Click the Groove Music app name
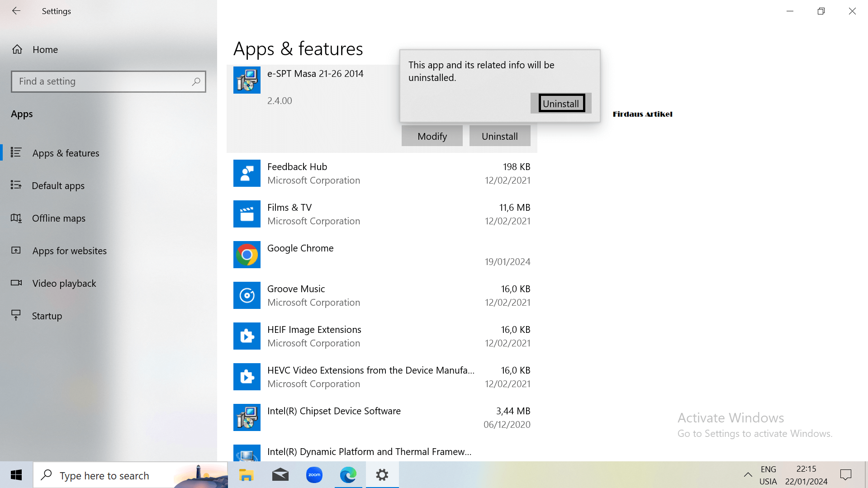Screen dimensions: 868x488 [296, 289]
